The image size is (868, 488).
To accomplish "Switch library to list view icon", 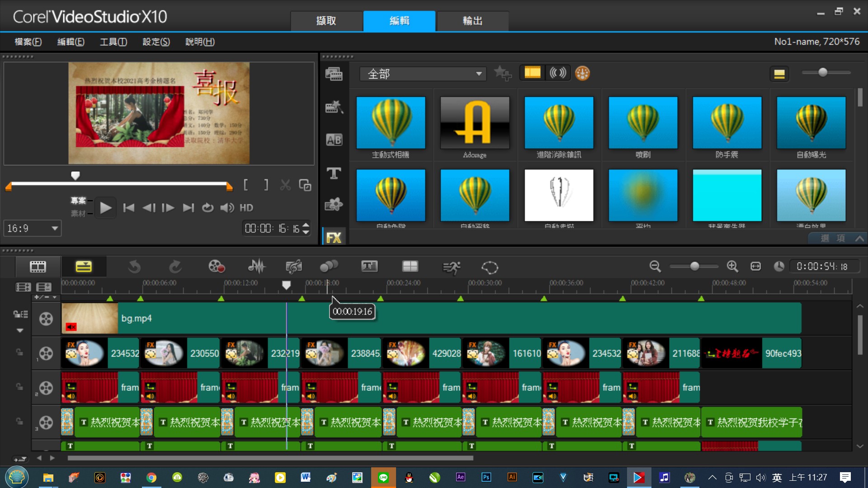I will point(779,74).
